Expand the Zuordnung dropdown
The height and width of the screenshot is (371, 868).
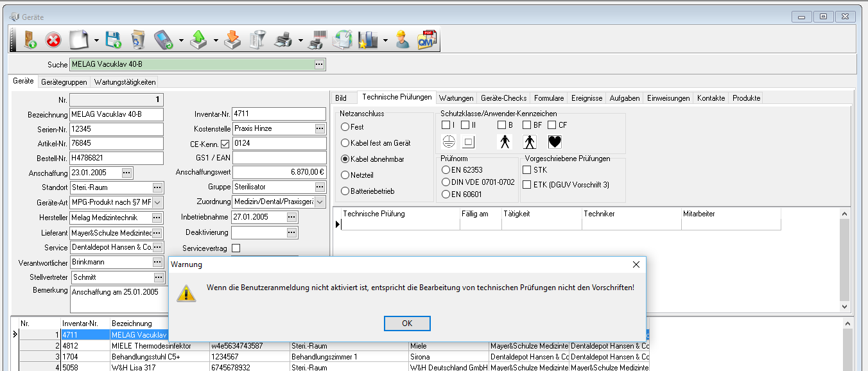(x=321, y=202)
